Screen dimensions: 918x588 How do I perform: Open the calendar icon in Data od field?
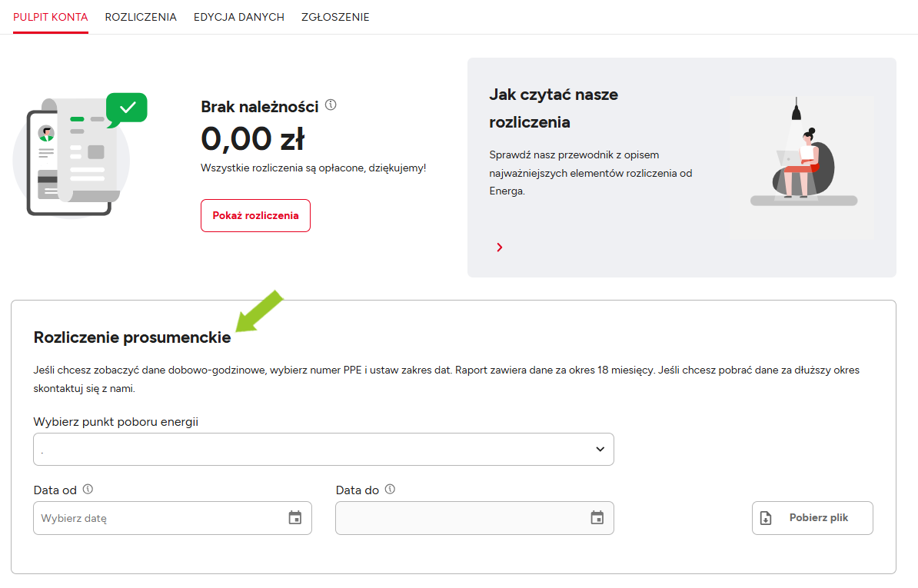(295, 518)
